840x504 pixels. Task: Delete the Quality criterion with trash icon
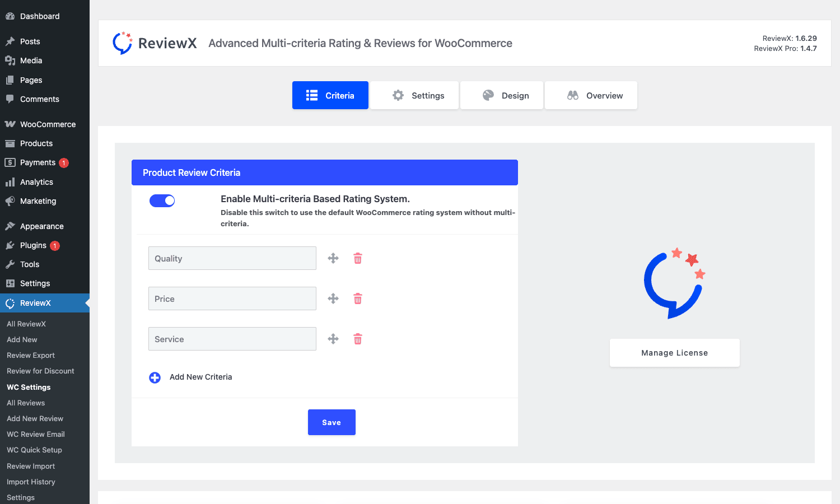[358, 258]
